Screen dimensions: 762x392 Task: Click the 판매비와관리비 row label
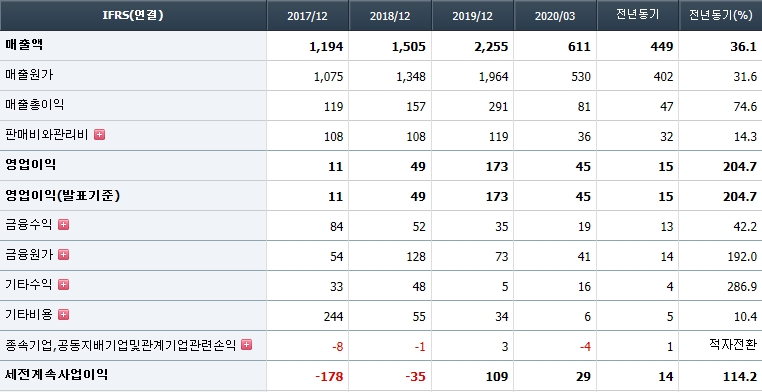click(x=47, y=135)
